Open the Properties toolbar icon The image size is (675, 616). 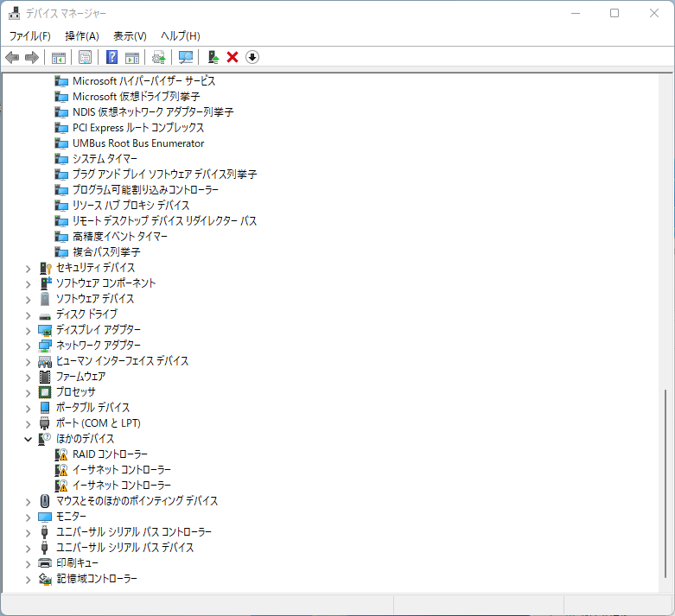coord(86,57)
